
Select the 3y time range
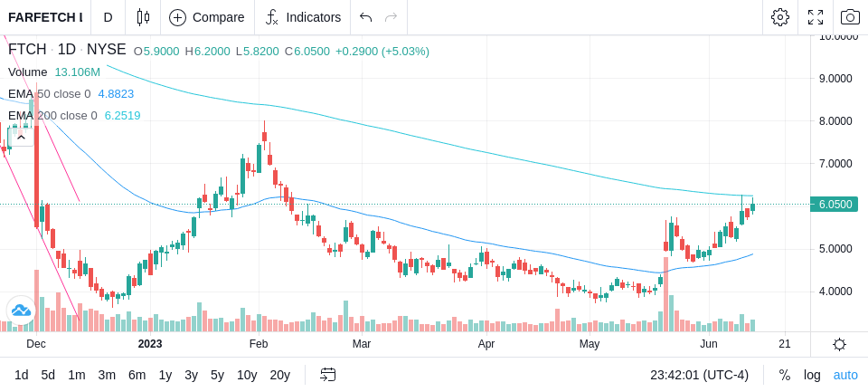(191, 376)
